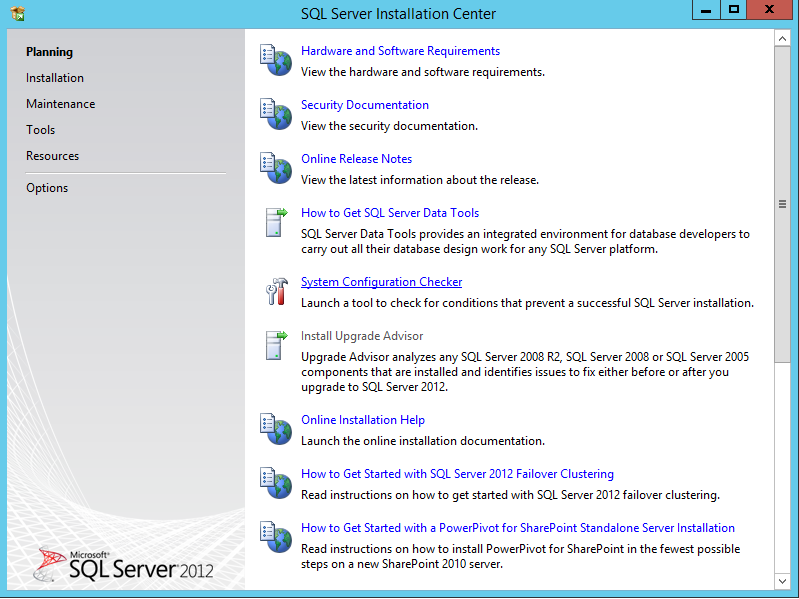
Task: Click the Security Documentation globe icon
Action: pos(276,114)
